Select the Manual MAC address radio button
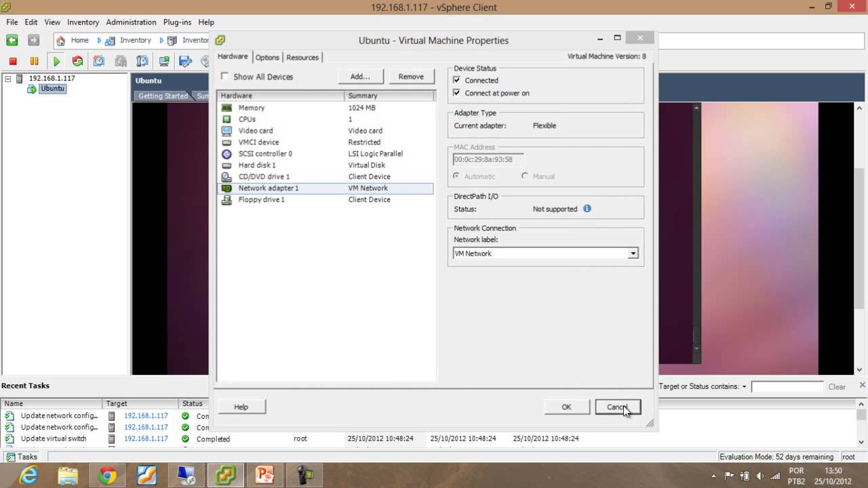 [x=525, y=176]
